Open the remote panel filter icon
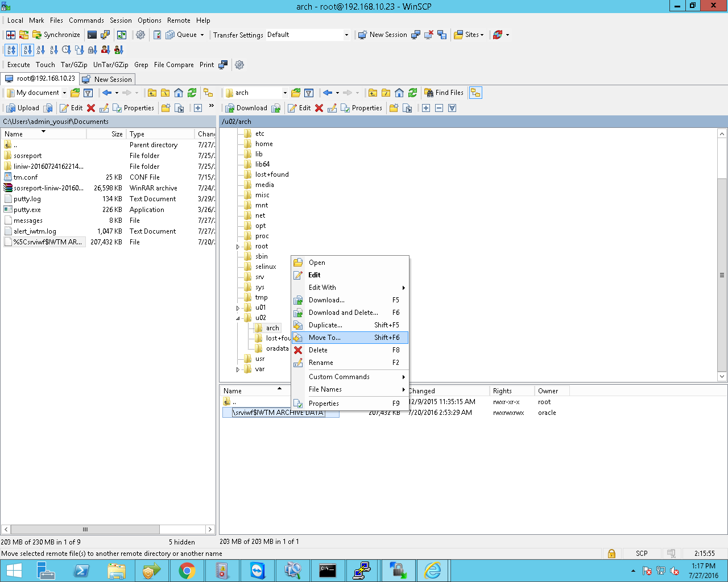The width and height of the screenshot is (728, 582). click(309, 93)
